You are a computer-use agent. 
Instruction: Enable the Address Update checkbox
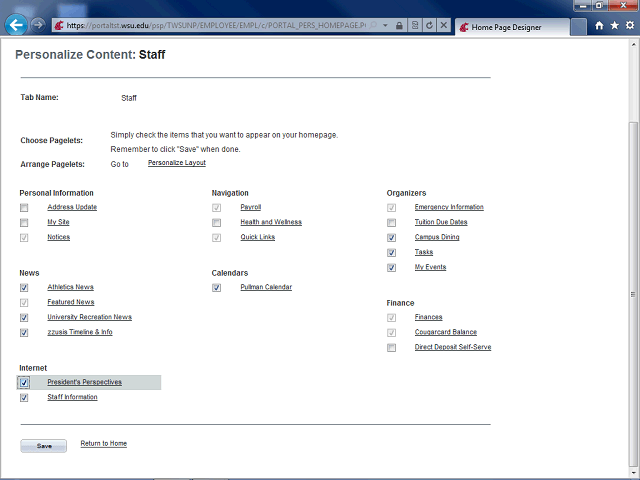coord(24,207)
